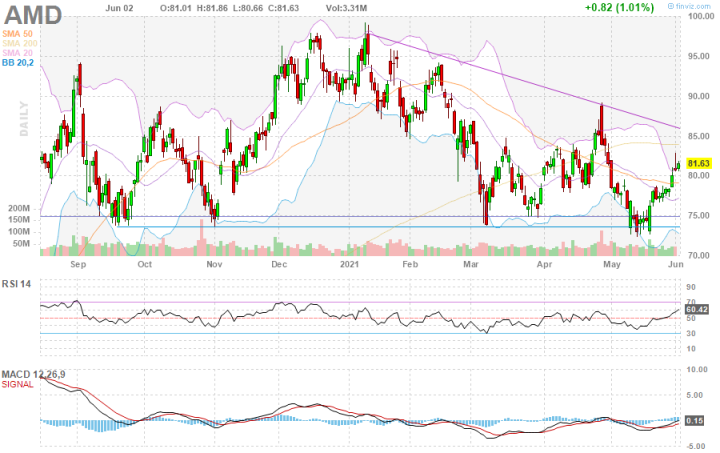Select the SMA 200 legend label
The width and height of the screenshot is (720, 453).
(x=20, y=44)
